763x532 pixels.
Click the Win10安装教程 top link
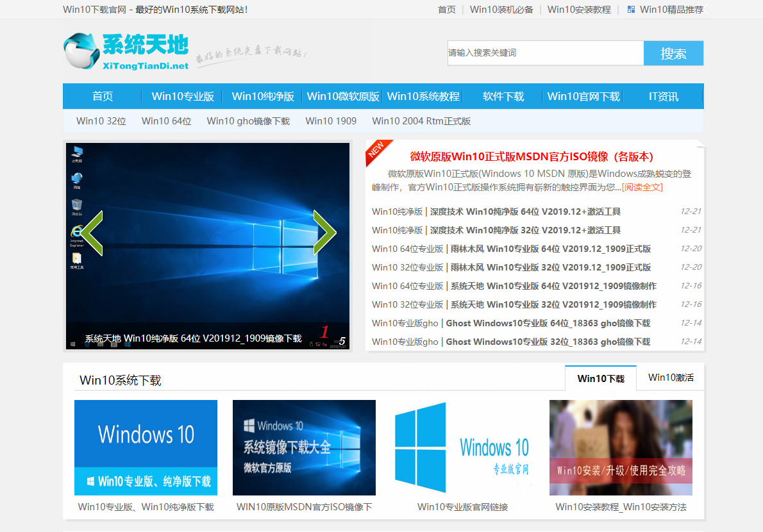point(579,9)
